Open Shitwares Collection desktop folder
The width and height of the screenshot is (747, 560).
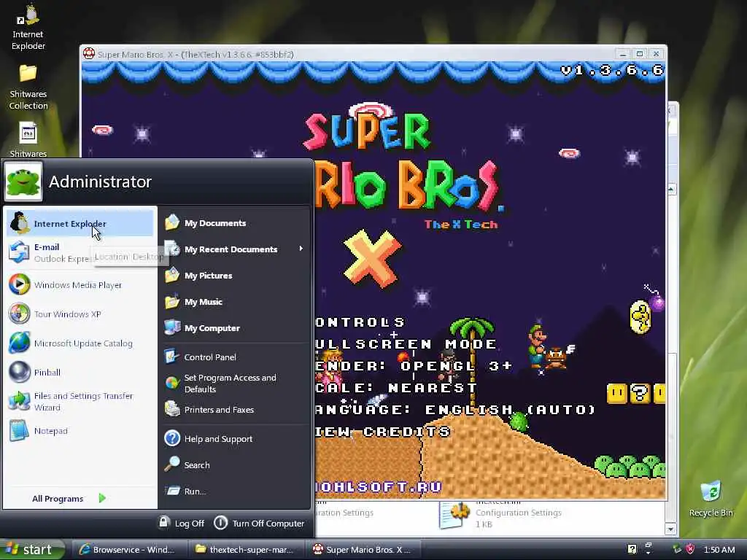(x=28, y=87)
